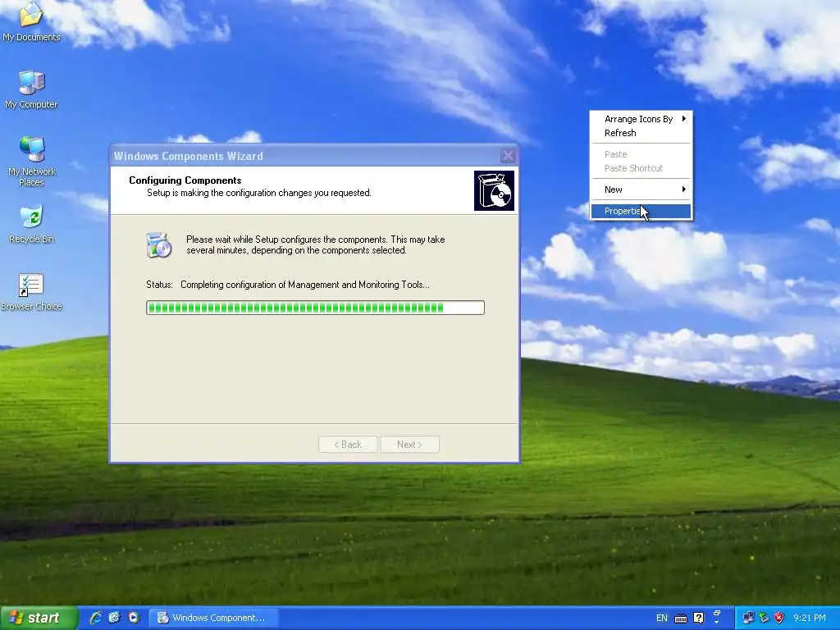The image size is (840, 630).
Task: Choose Refresh from context menu
Action: 641,133
